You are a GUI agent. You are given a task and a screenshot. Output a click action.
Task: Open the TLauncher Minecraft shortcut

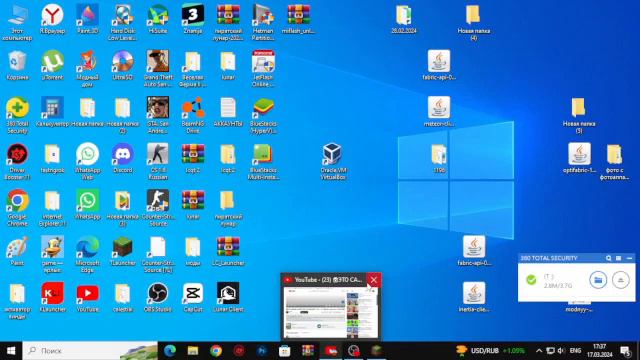click(122, 253)
